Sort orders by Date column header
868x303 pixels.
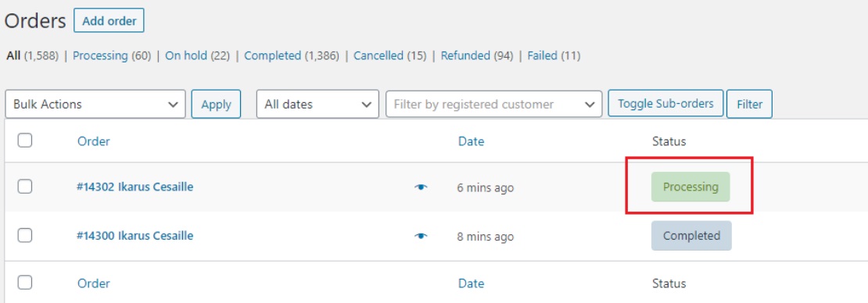[471, 141]
